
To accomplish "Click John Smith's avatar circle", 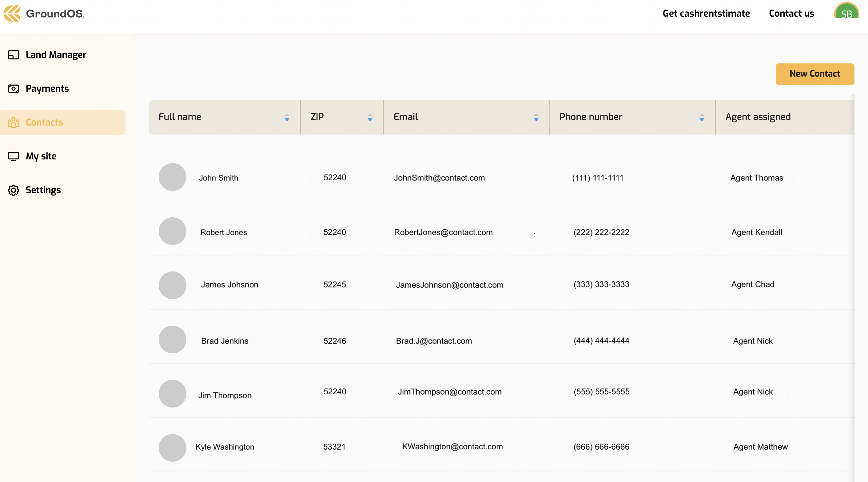I will 172,177.
